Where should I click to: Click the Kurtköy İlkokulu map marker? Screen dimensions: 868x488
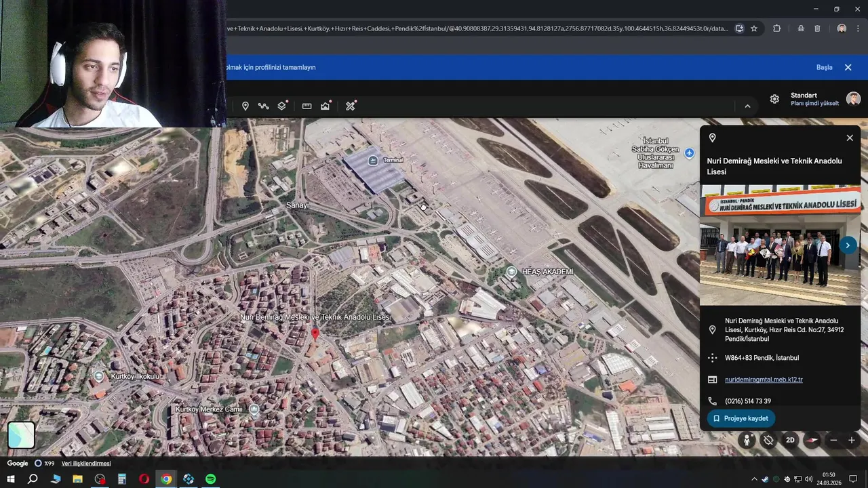99,375
